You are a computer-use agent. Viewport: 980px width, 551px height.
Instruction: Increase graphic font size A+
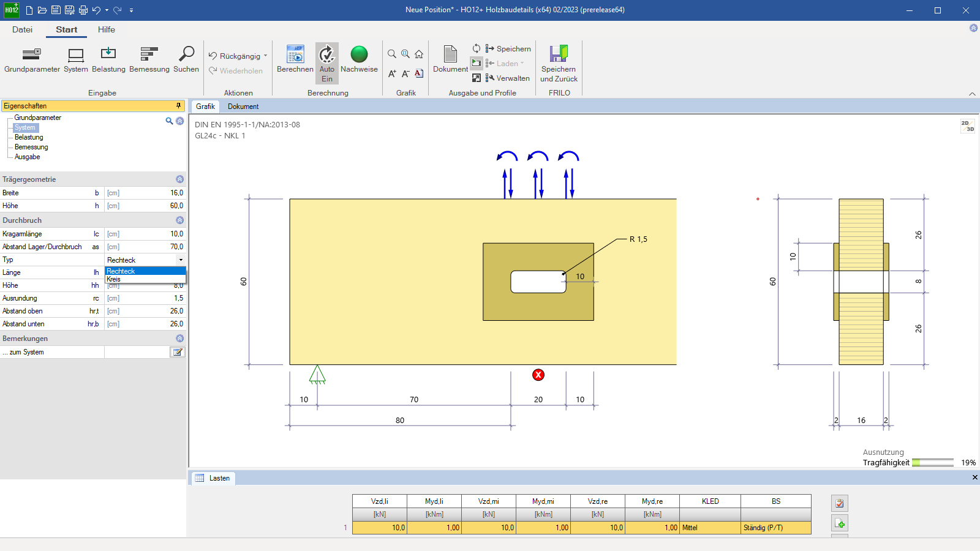tap(392, 73)
